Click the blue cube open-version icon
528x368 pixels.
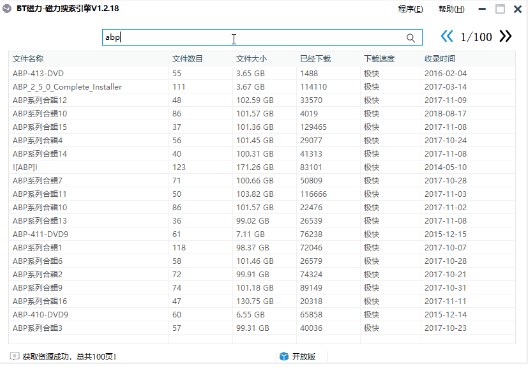point(284,356)
